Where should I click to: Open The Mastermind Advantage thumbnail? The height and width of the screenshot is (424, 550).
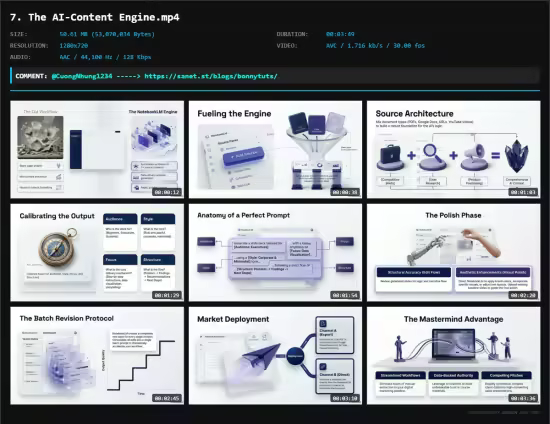click(454, 356)
